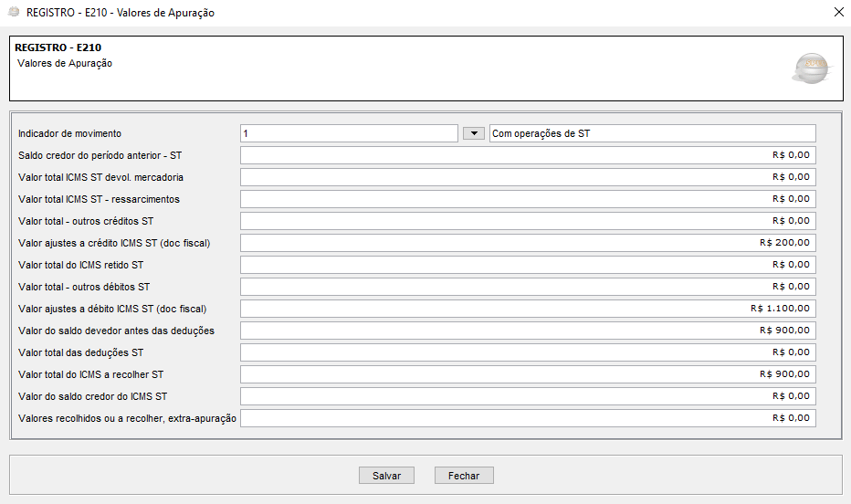Click the app icon in the title bar

click(x=14, y=13)
